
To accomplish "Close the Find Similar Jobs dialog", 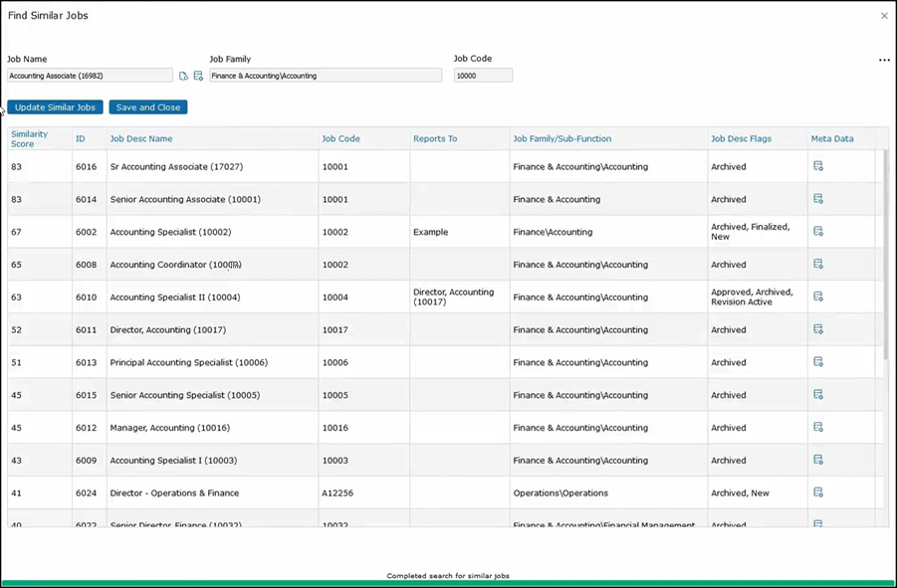I will (884, 16).
